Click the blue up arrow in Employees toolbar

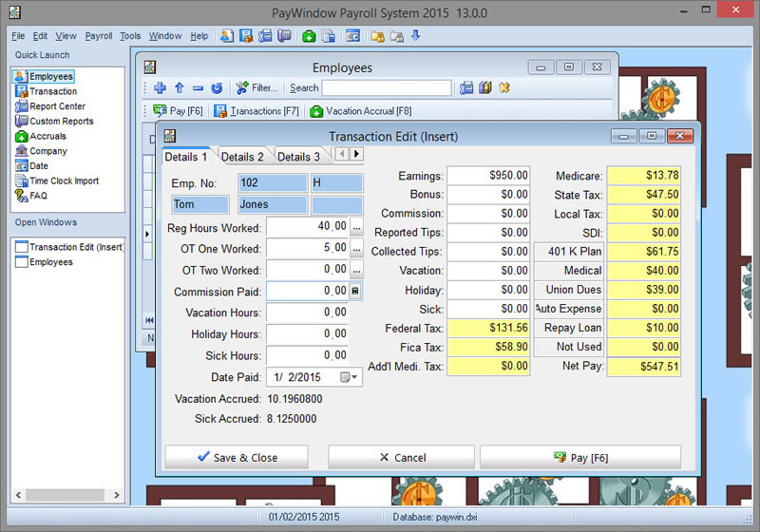click(x=180, y=87)
